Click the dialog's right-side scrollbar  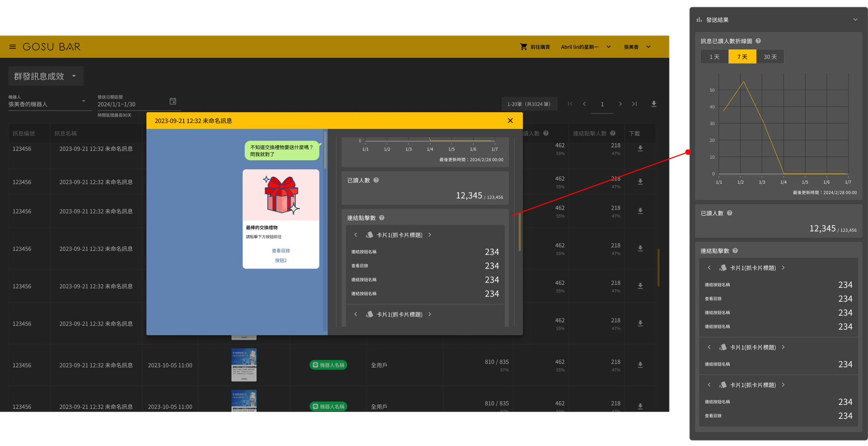tap(519, 232)
